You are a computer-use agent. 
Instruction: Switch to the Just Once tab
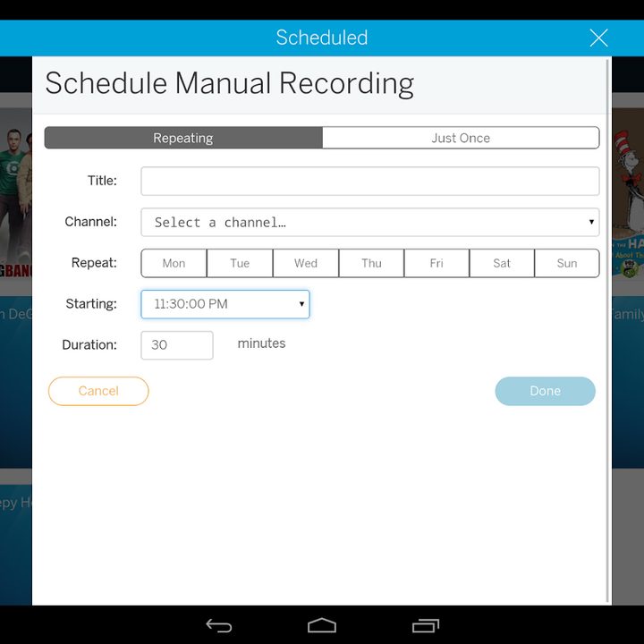pyautogui.click(x=461, y=138)
